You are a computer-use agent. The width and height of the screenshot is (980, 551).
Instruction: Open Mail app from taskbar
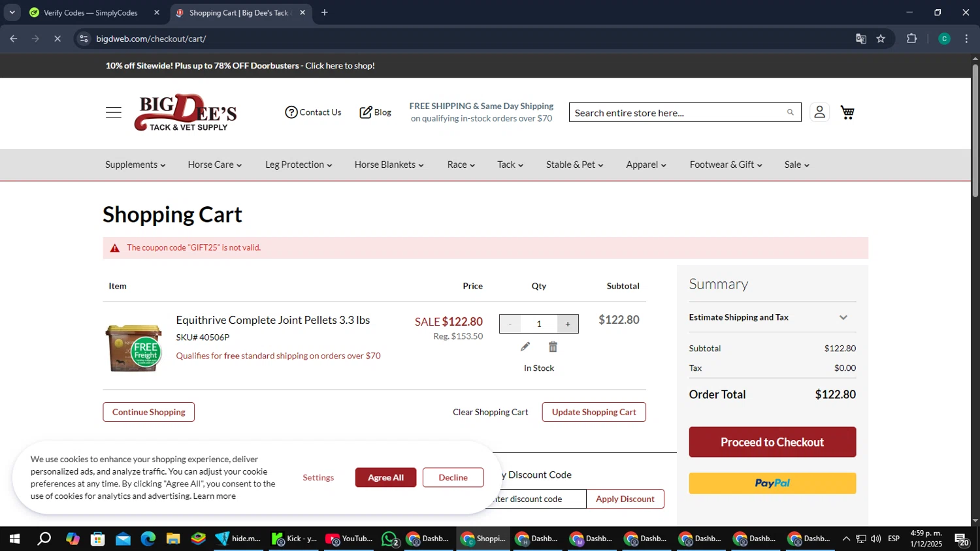[x=123, y=539]
